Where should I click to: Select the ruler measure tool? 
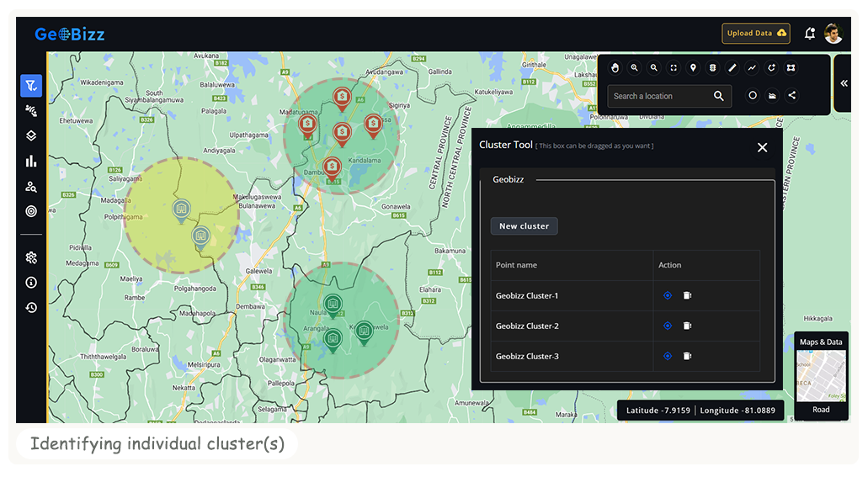click(x=732, y=67)
